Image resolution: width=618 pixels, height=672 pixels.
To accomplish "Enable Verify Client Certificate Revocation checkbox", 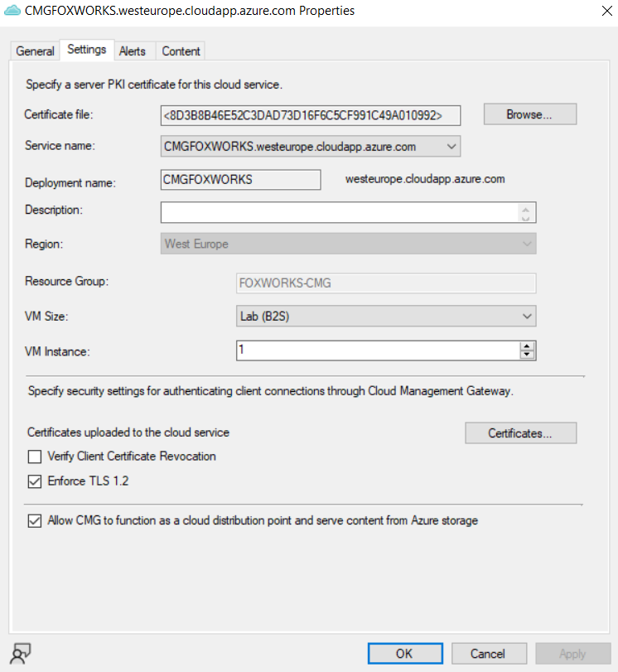I will [x=35, y=457].
